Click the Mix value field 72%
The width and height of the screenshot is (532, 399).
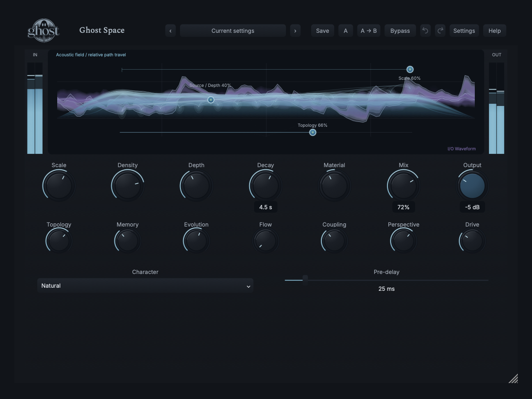[x=403, y=207]
